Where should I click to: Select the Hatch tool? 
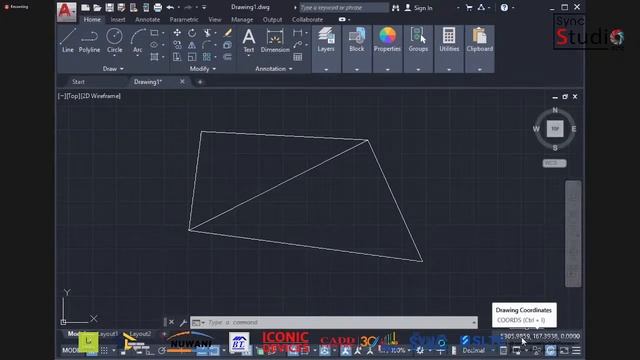click(154, 57)
